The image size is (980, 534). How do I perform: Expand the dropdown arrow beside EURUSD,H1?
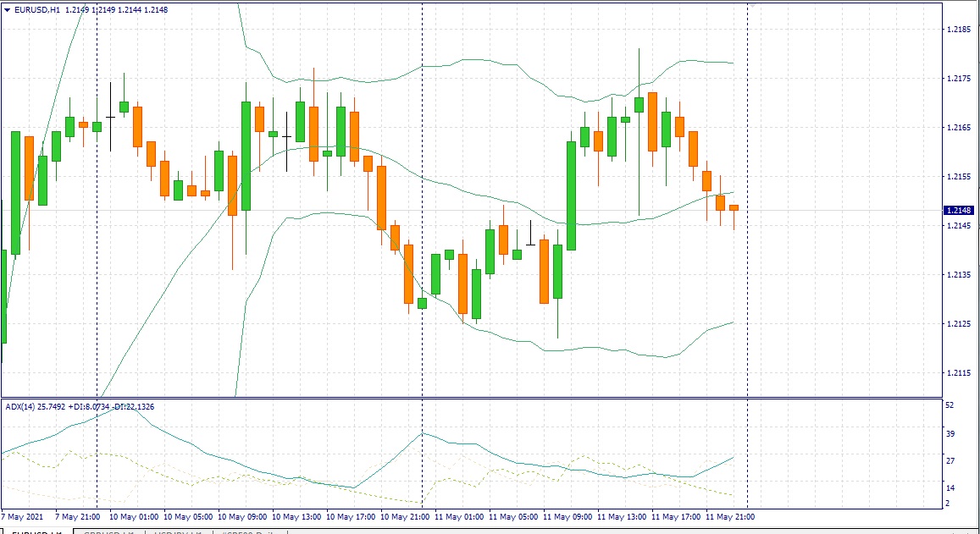[8, 10]
